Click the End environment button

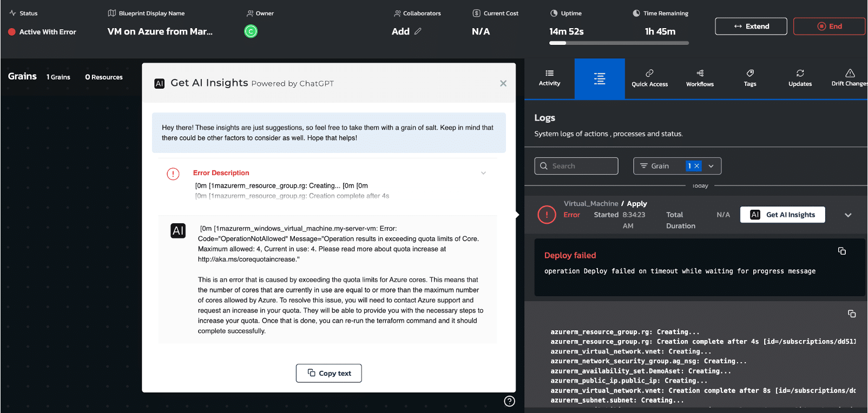coord(829,26)
